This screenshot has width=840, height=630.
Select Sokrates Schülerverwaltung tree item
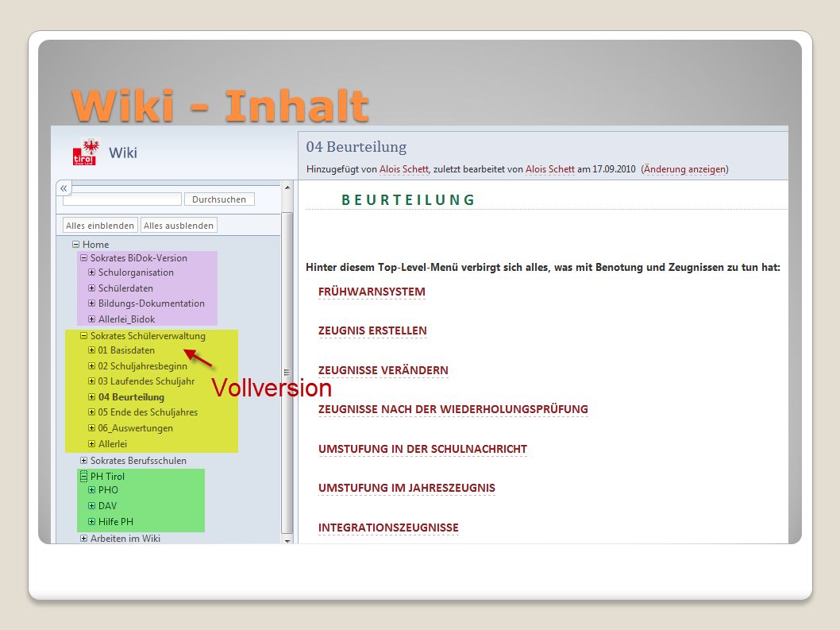click(x=148, y=336)
